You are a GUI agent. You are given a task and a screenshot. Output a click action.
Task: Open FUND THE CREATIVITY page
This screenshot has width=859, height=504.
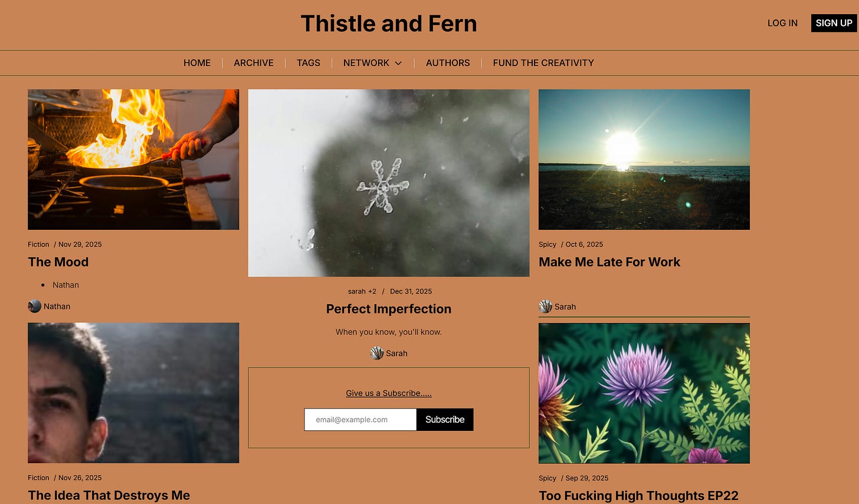point(543,62)
